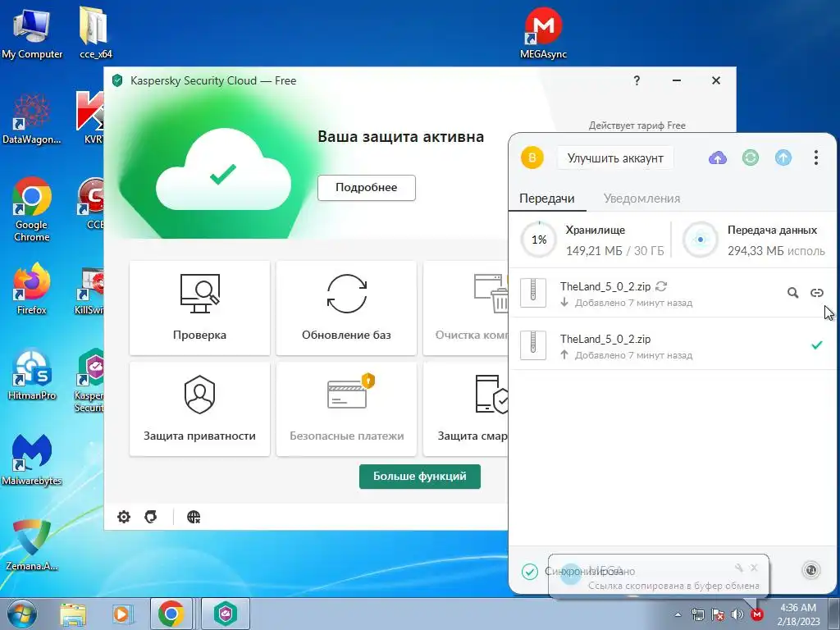
Task: Switch to Передачи tab
Action: coord(546,199)
